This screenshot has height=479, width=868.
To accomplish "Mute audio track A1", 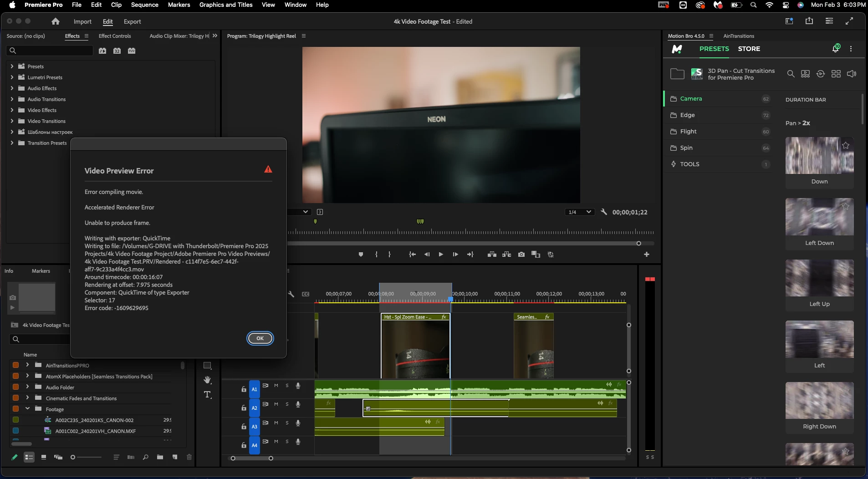I will tap(276, 386).
